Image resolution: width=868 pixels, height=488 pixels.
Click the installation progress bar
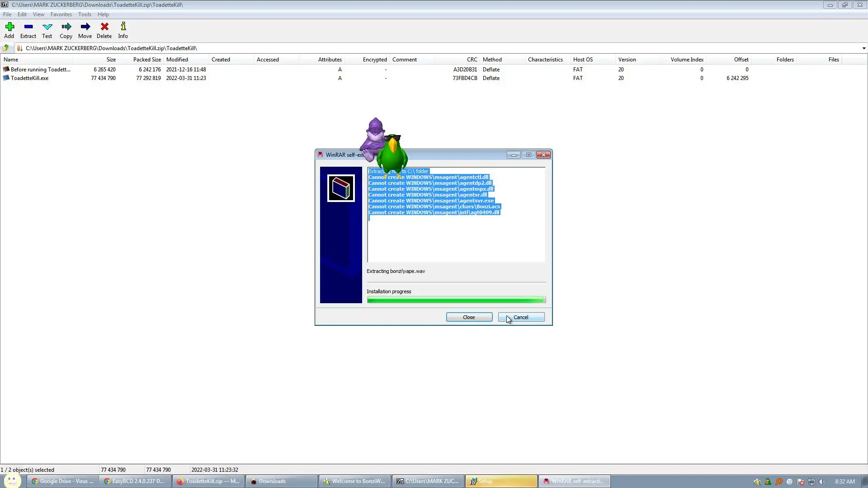[x=456, y=300]
